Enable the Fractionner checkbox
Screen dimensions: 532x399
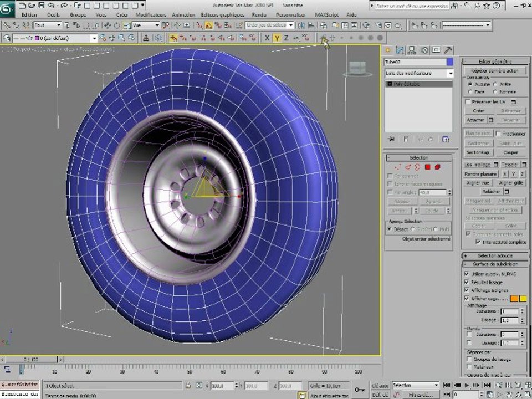(498, 134)
